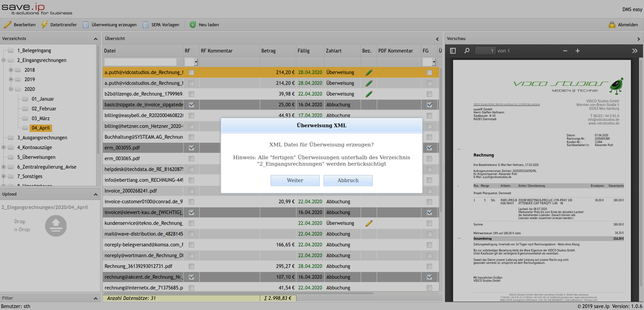The image size is (644, 310).
Task: Click the Bearbeiten pencil icon
Action: pos(7,25)
